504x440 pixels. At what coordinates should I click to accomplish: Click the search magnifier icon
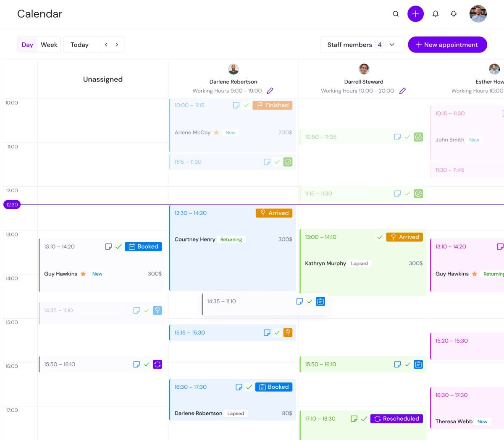coord(396,14)
